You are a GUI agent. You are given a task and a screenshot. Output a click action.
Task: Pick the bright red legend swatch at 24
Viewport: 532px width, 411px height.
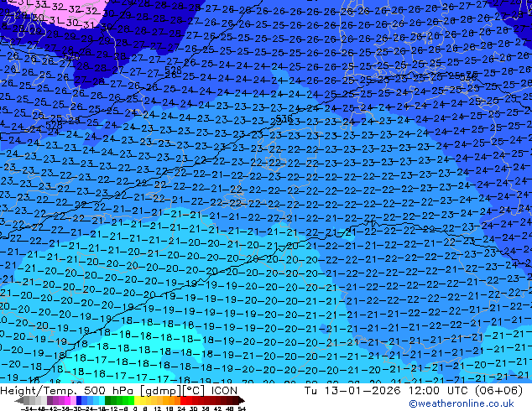coord(183,401)
